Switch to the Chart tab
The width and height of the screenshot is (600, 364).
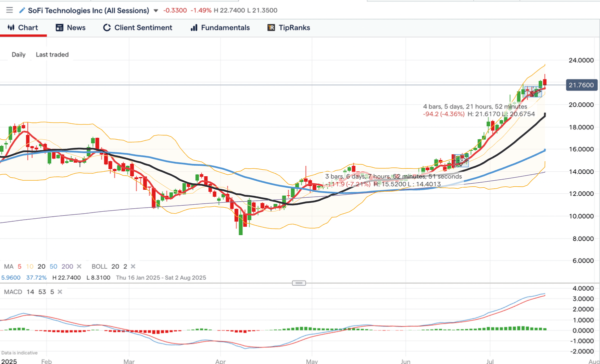point(23,27)
